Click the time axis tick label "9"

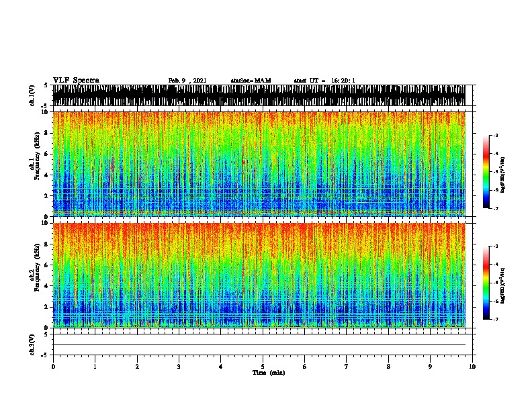click(430, 367)
